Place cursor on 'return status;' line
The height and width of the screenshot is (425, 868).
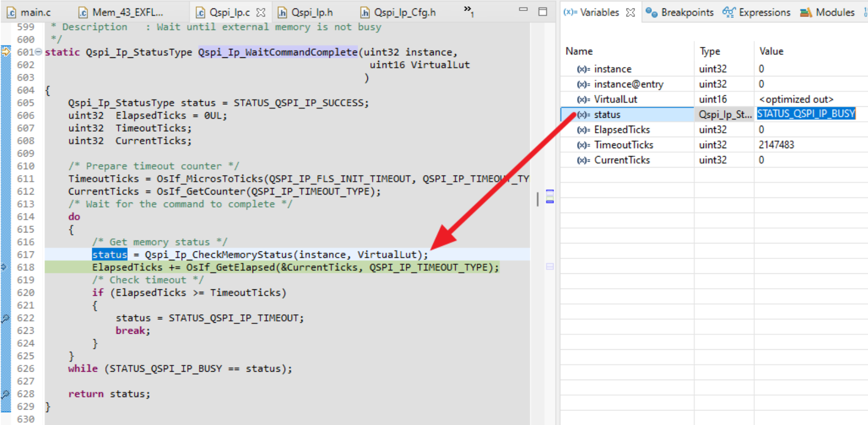109,394
